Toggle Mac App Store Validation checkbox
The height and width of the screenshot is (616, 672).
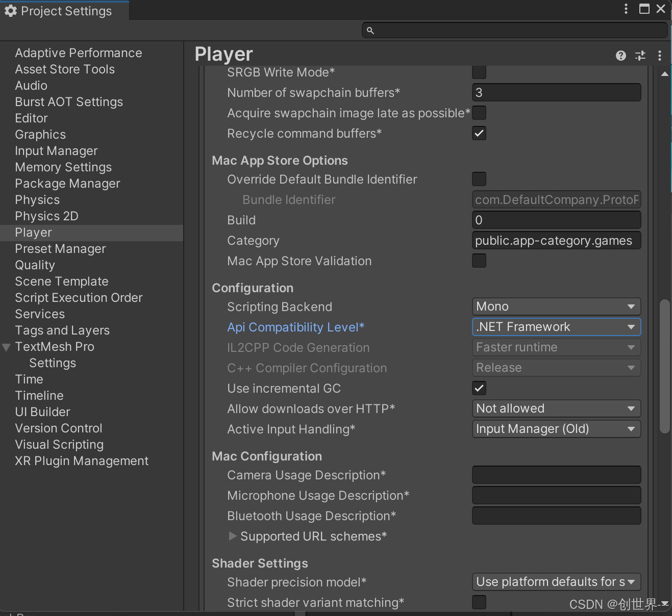click(x=479, y=261)
